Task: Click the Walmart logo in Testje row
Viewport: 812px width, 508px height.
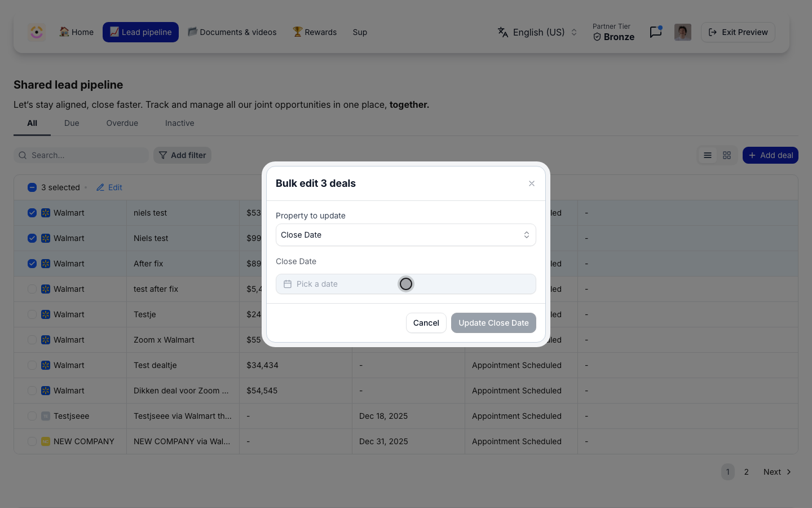Action: coord(46,314)
